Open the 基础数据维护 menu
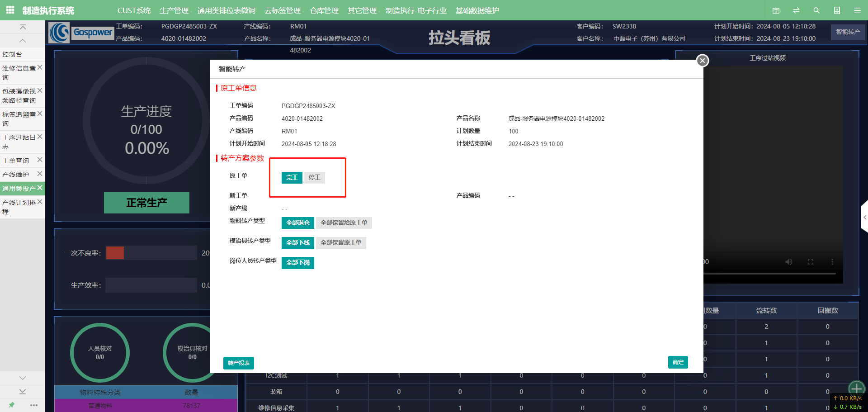The height and width of the screenshot is (412, 868). (477, 10)
